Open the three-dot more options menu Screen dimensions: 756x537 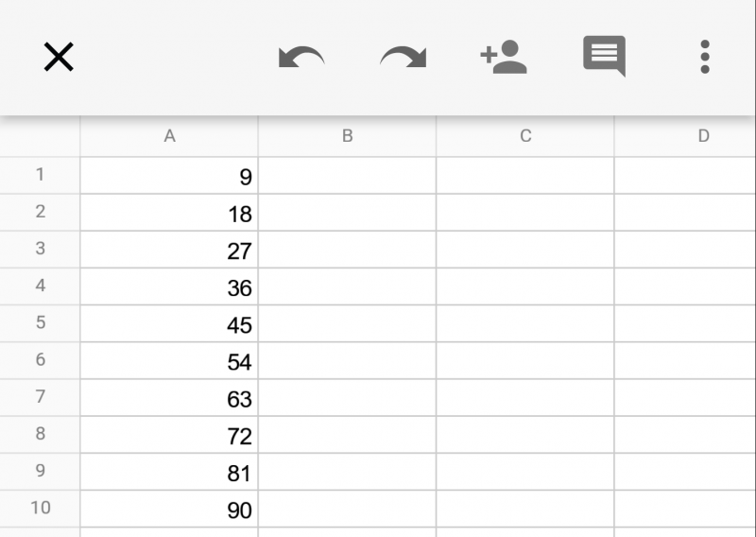coord(704,58)
